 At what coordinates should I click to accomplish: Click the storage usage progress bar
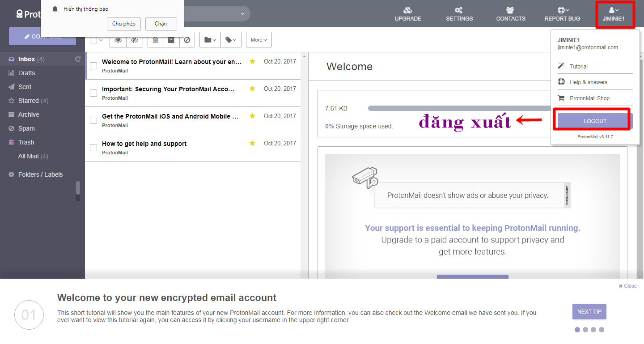(x=459, y=108)
